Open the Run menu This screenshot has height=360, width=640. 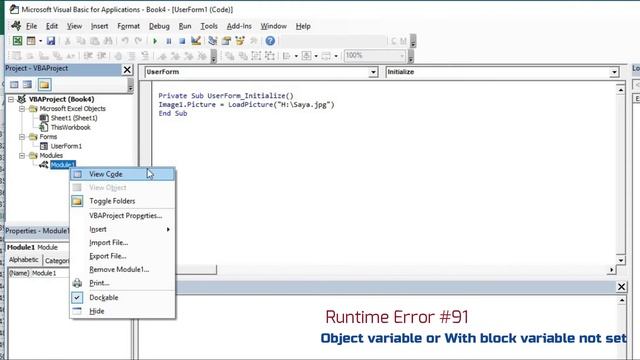(185, 26)
